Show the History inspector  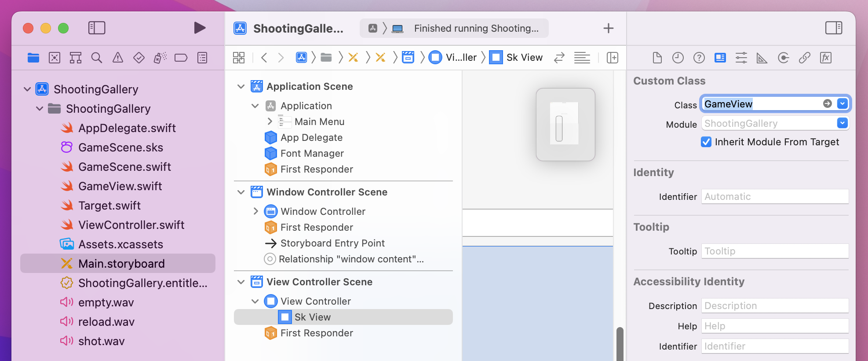click(678, 58)
